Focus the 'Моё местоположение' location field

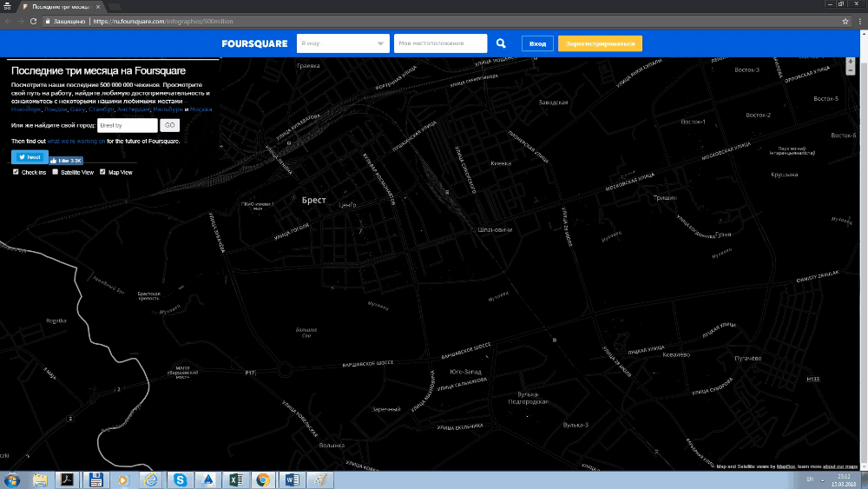pos(440,43)
